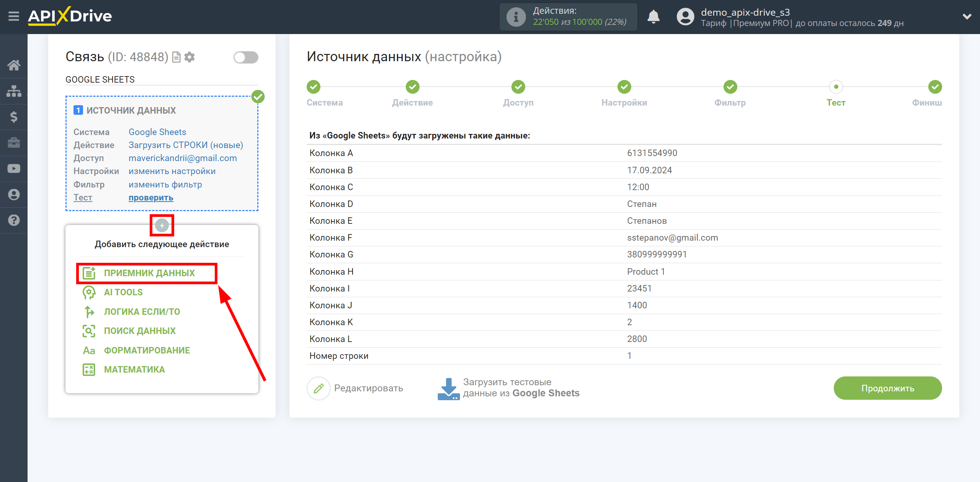The height and width of the screenshot is (482, 980).
Task: Click '17.09.2024' in Колонка B
Action: coord(649,170)
